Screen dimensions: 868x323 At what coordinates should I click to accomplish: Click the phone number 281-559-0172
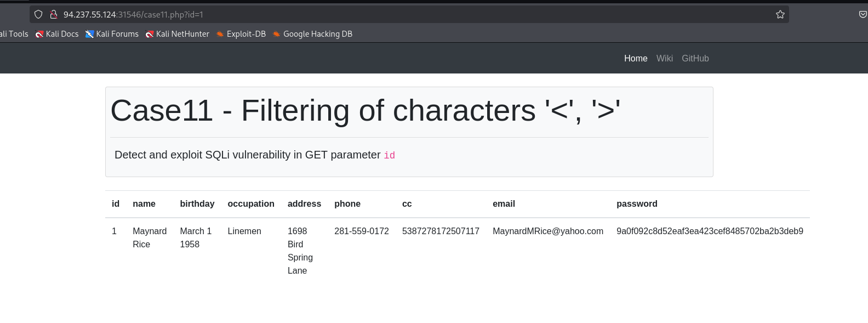click(x=362, y=231)
